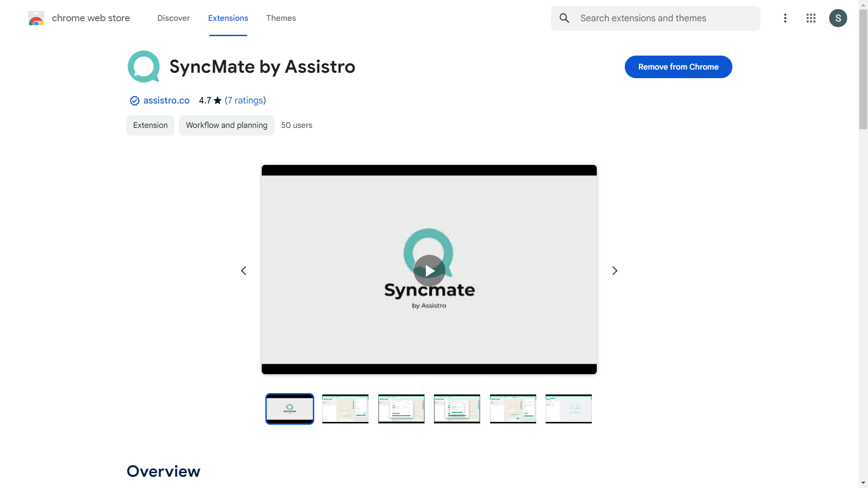868x488 pixels.
Task: Open the three-dot more options menu
Action: [785, 18]
